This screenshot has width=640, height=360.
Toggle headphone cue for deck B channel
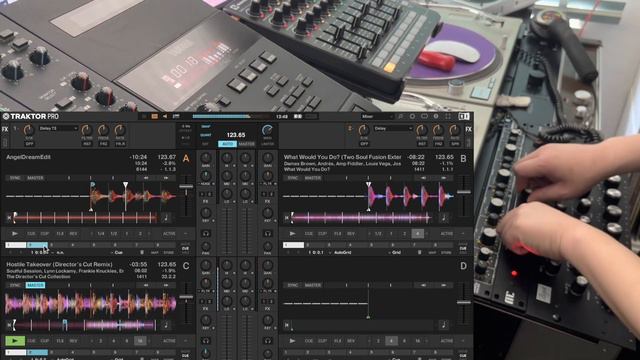click(x=268, y=233)
